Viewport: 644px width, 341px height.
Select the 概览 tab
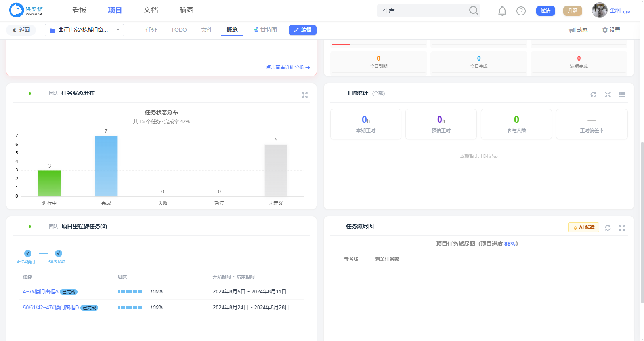232,30
